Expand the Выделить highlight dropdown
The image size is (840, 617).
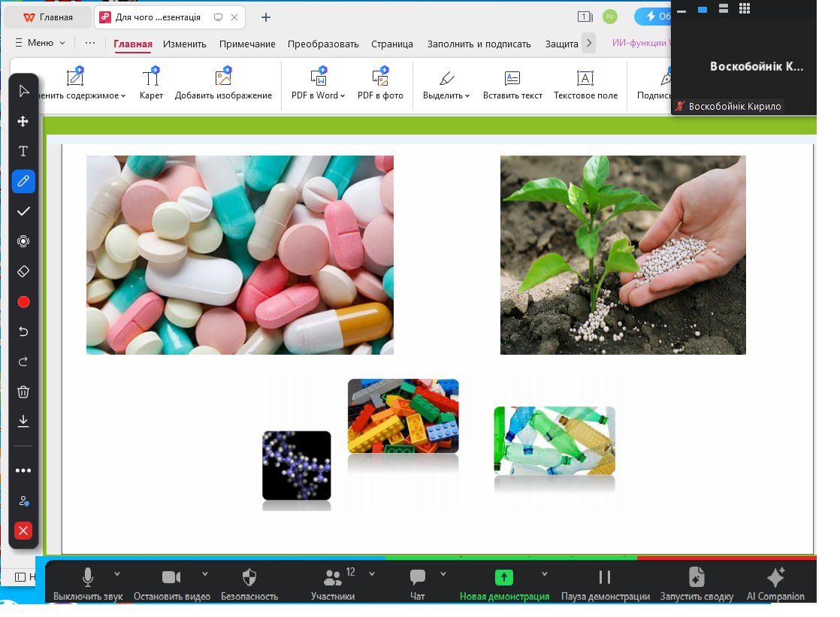tap(446, 84)
